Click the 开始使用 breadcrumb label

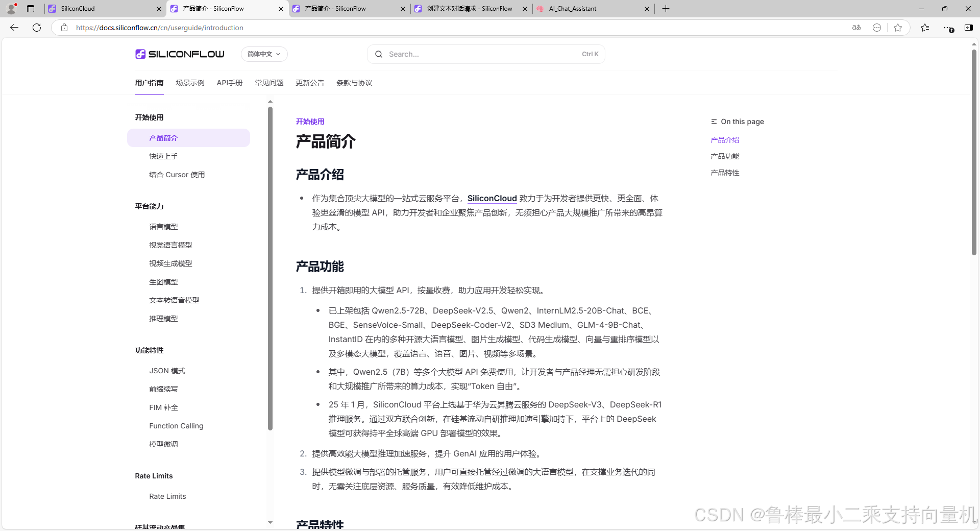pyautogui.click(x=310, y=122)
